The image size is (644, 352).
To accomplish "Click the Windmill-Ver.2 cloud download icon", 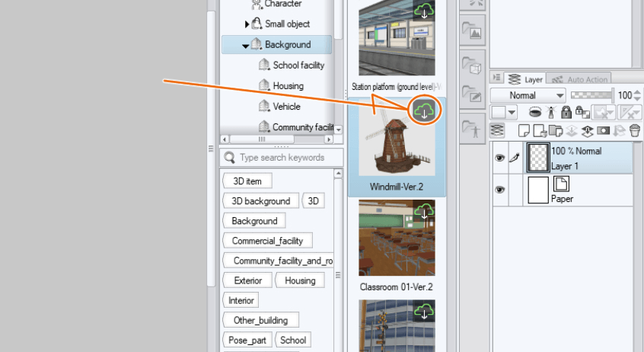I will click(423, 110).
